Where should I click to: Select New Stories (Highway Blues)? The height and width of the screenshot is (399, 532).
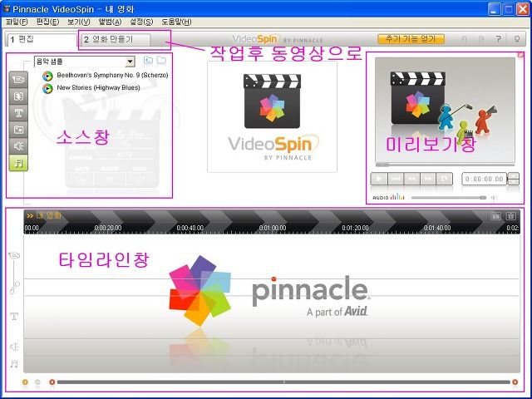point(98,87)
